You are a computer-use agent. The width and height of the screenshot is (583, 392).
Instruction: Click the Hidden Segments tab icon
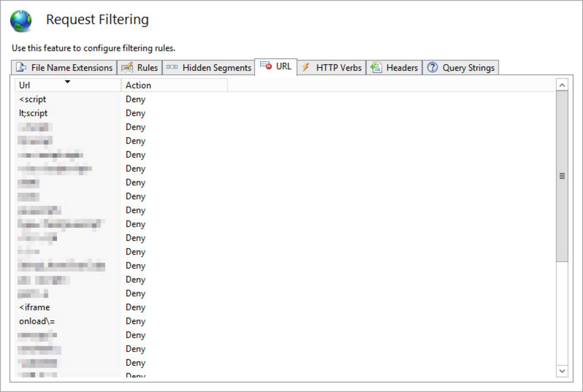click(172, 67)
